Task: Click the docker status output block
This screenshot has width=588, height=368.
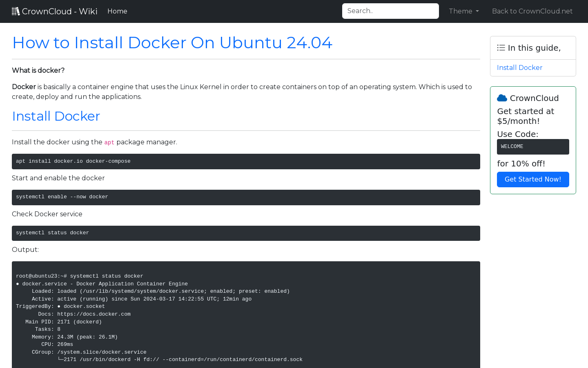Action: pyautogui.click(x=245, y=315)
